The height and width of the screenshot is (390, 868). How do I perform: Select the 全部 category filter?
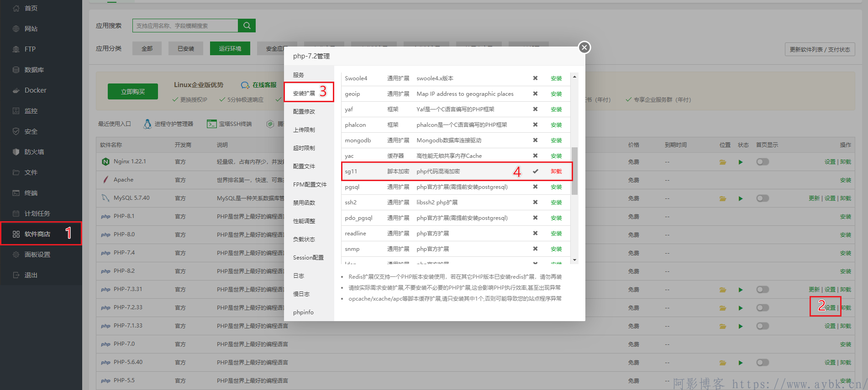(147, 48)
